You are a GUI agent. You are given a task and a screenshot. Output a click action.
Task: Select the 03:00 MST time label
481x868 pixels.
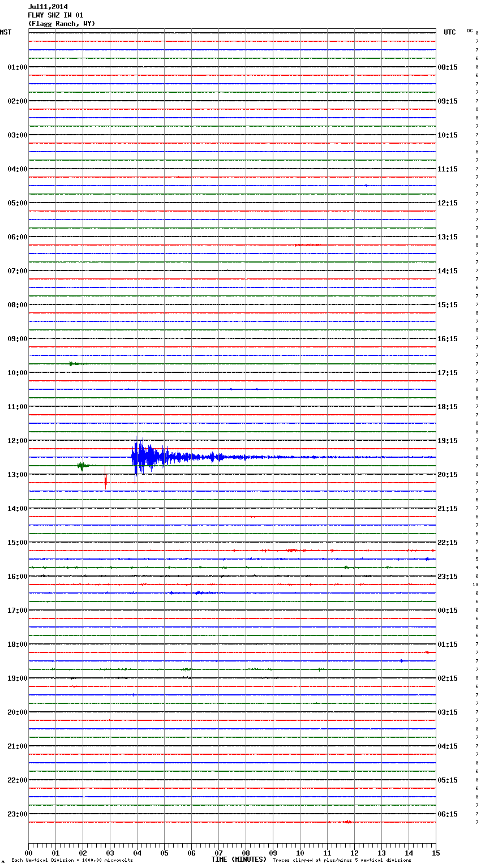pos(18,135)
